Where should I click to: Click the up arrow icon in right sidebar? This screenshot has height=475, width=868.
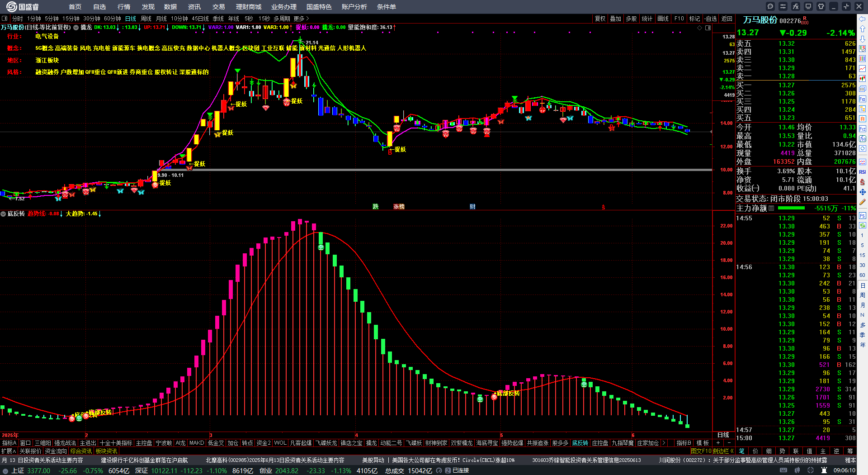click(x=863, y=29)
